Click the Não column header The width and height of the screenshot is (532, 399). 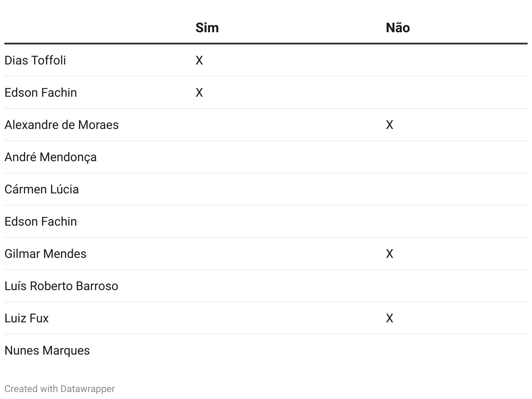click(398, 27)
